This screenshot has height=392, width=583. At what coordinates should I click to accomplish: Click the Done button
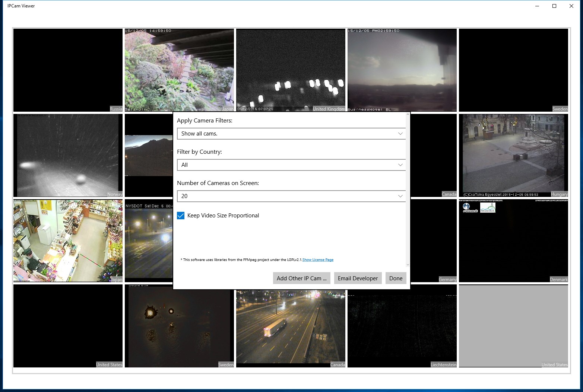(x=396, y=278)
